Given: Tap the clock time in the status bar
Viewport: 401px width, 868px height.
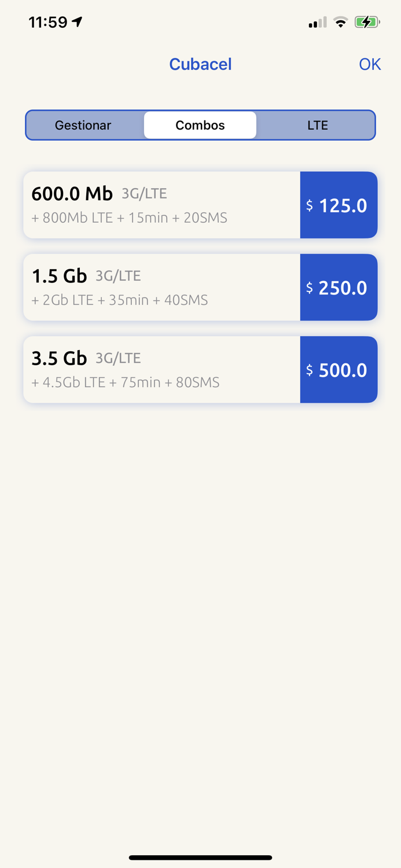Looking at the screenshot, I should click(x=49, y=21).
